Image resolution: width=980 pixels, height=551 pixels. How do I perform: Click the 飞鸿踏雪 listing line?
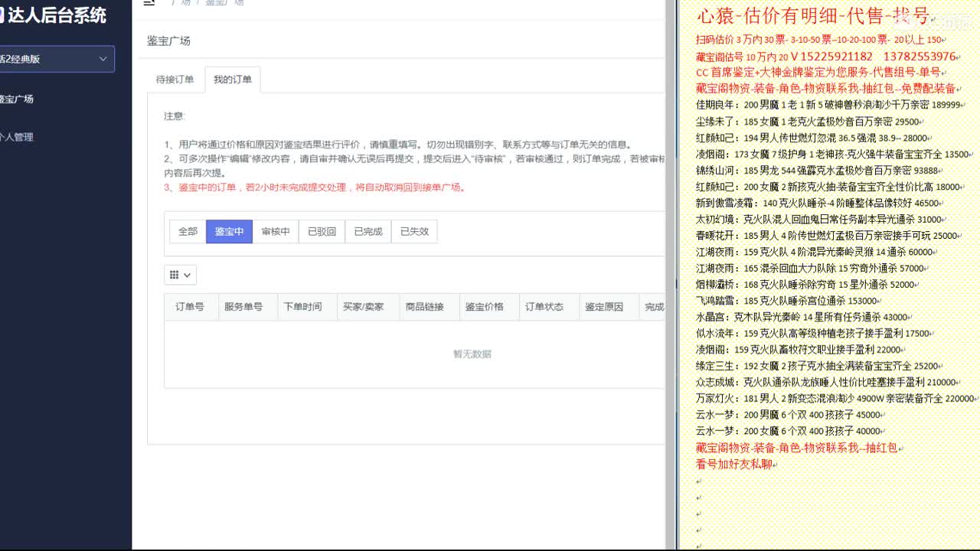[x=787, y=301]
